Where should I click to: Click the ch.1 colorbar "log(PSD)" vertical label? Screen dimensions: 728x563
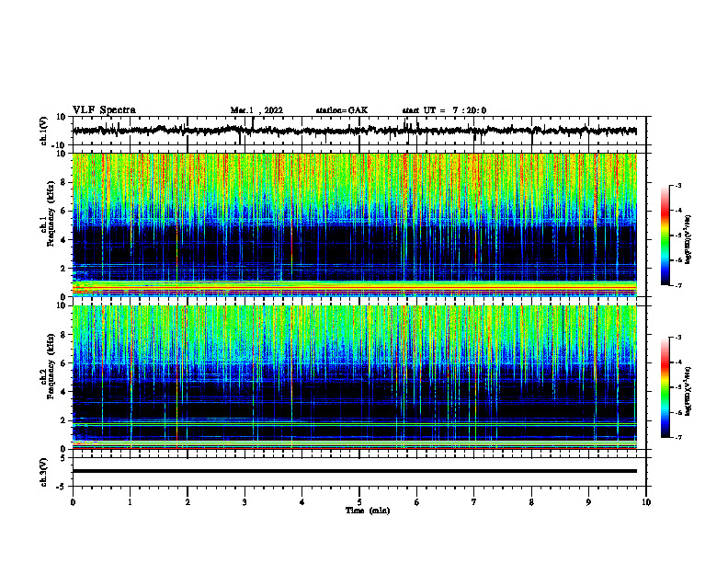point(688,240)
